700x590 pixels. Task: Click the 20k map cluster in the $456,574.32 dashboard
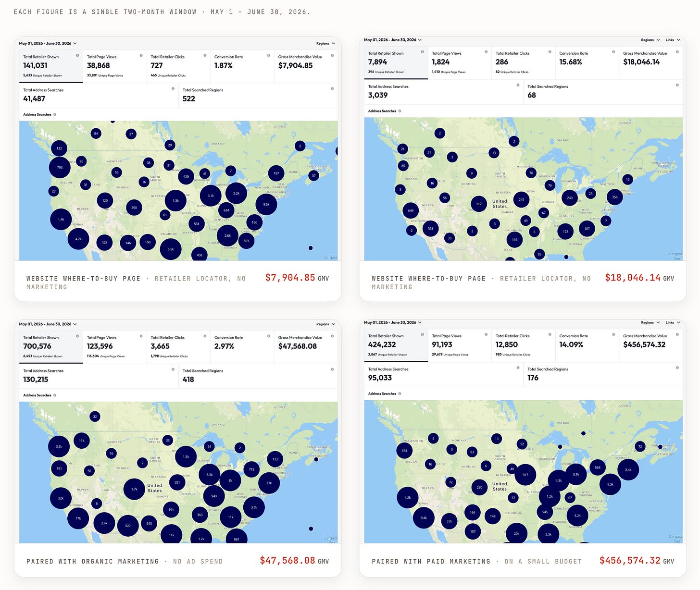pyautogui.click(x=516, y=534)
